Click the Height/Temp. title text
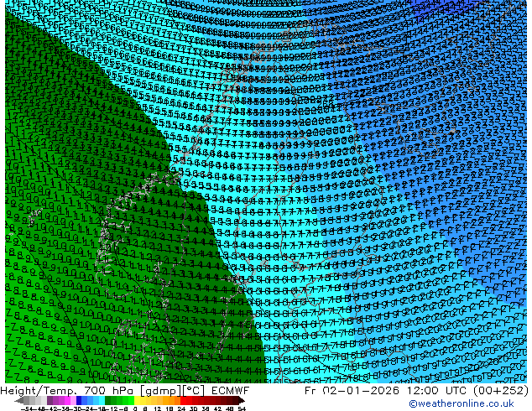 point(39,391)
